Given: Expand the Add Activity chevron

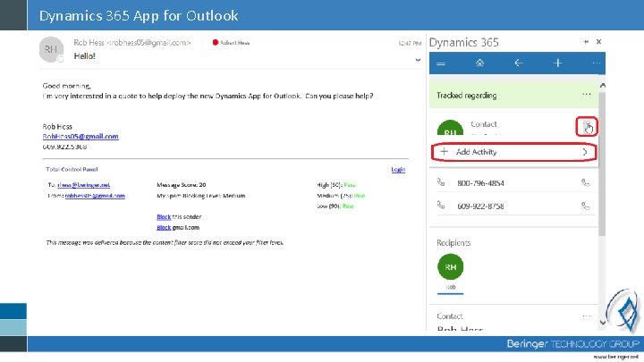Looking at the screenshot, I should coord(585,152).
